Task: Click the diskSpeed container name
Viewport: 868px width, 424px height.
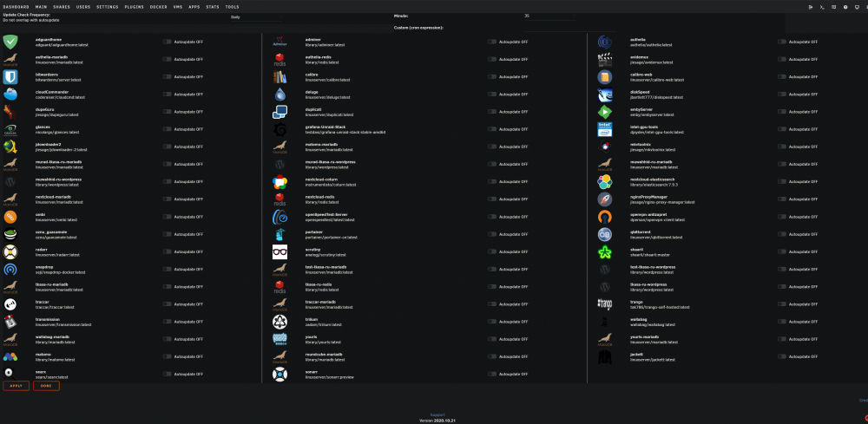Action: coord(640,92)
